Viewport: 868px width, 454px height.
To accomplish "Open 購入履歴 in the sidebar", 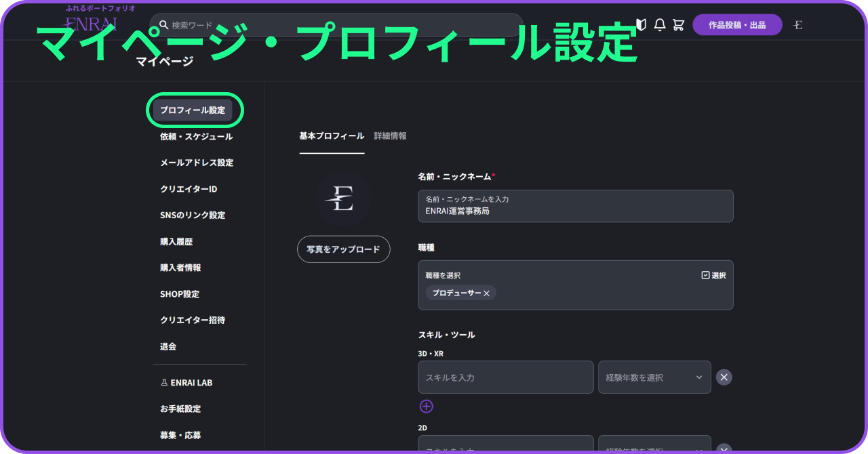I will [176, 242].
